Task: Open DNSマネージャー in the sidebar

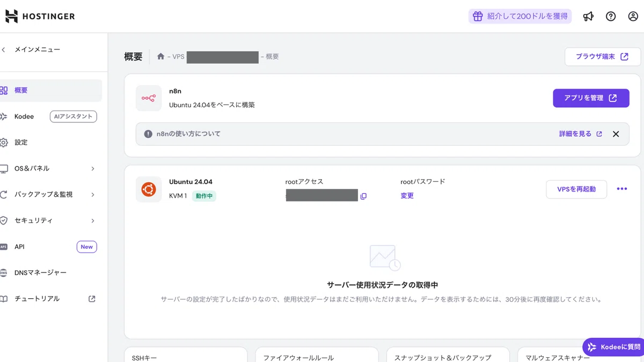Action: click(41, 272)
